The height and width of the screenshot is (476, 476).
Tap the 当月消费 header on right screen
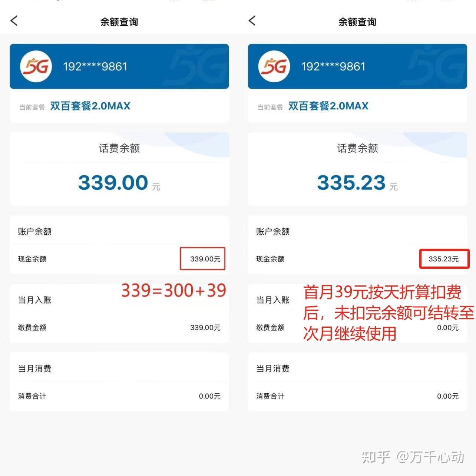(x=273, y=368)
